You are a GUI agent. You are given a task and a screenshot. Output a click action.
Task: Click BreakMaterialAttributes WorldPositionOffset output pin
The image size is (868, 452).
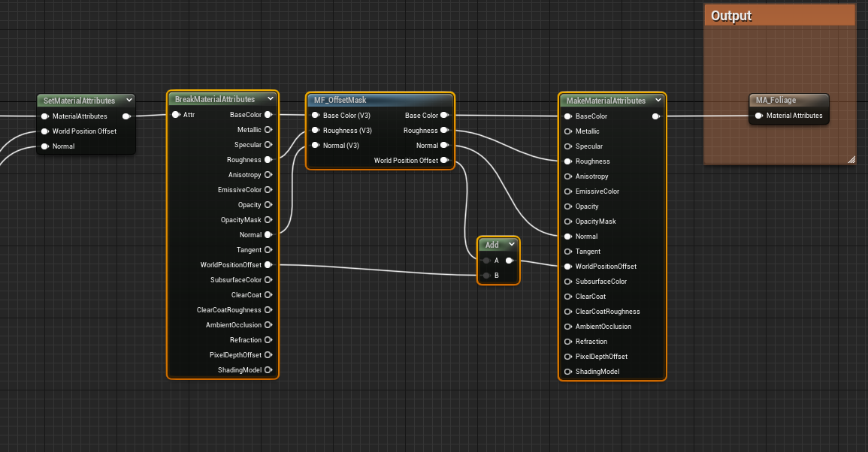coord(268,264)
